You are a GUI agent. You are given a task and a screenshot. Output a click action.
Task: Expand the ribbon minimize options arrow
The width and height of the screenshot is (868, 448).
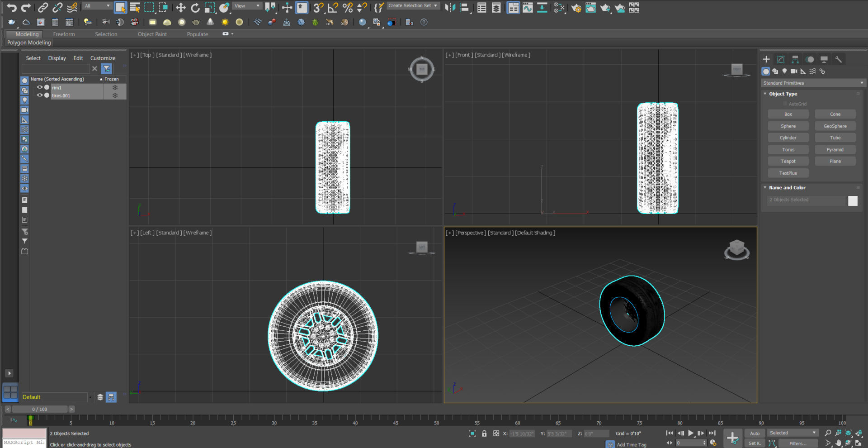(x=232, y=34)
